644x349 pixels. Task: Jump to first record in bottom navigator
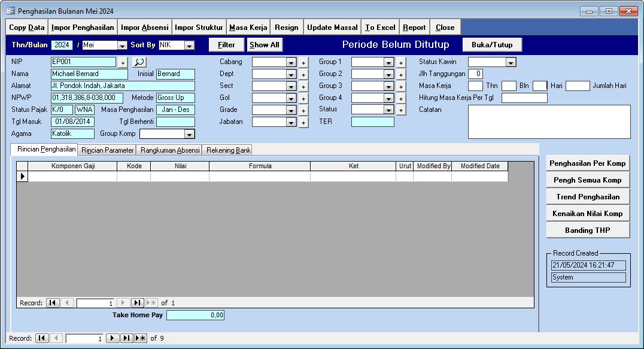click(42, 338)
